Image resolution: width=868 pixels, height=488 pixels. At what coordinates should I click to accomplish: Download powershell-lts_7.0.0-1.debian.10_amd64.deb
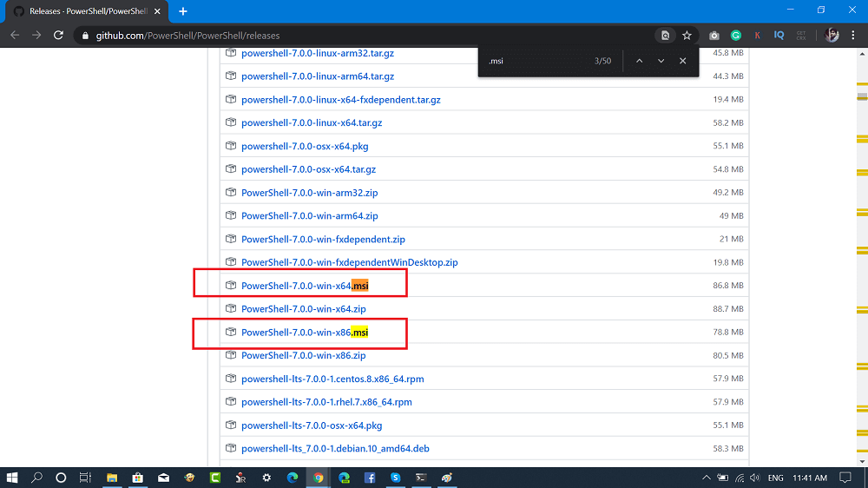point(335,449)
